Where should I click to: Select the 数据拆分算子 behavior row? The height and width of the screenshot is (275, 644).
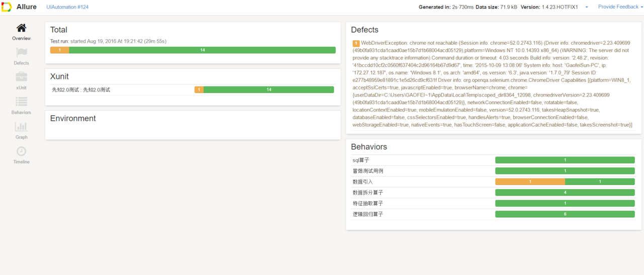[x=494, y=193]
